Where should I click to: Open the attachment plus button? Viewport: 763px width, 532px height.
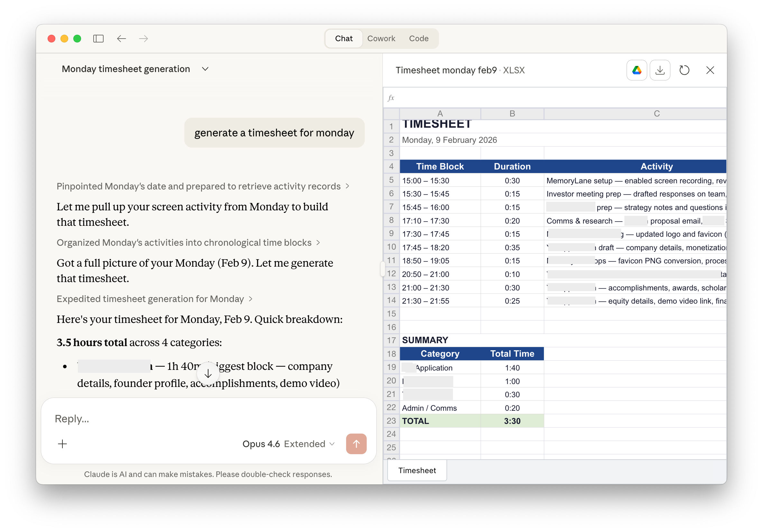[x=62, y=444]
